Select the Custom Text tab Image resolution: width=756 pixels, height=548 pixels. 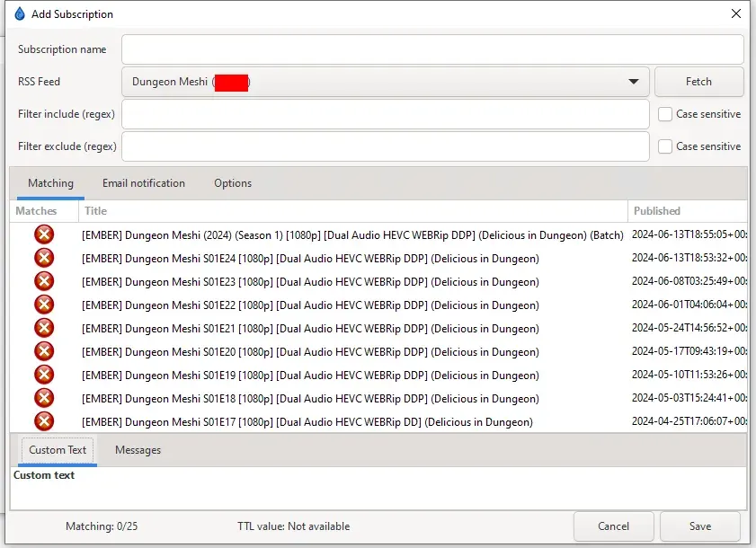58,450
